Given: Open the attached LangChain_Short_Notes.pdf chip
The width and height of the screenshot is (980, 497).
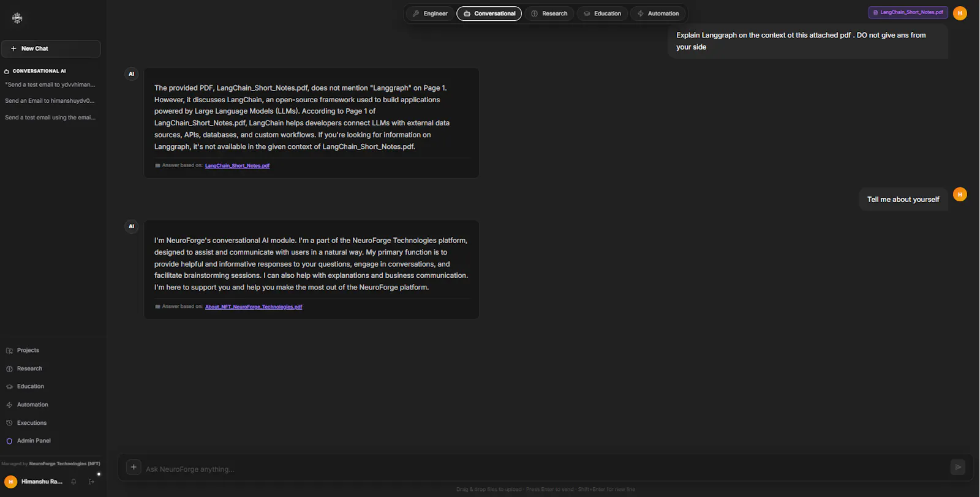Looking at the screenshot, I should point(908,12).
